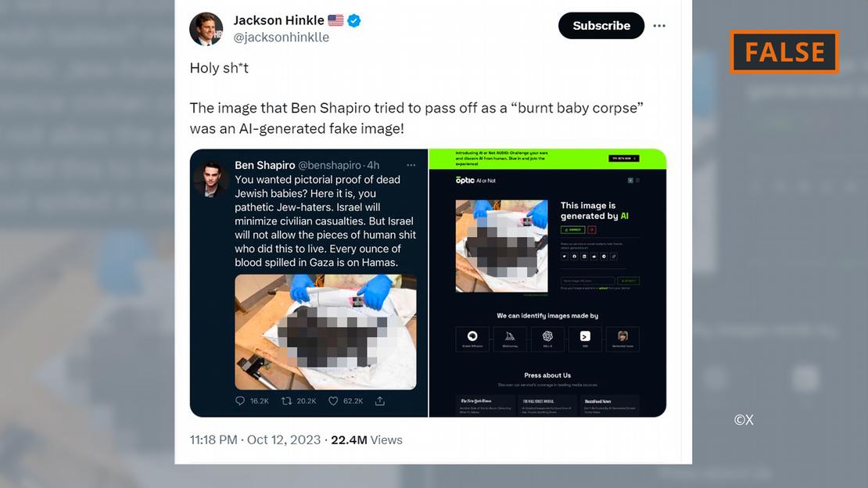This screenshot has width=868, height=488.
Task: Open the three-dot more menu on Jackson Hinkle's post
Action: click(658, 26)
